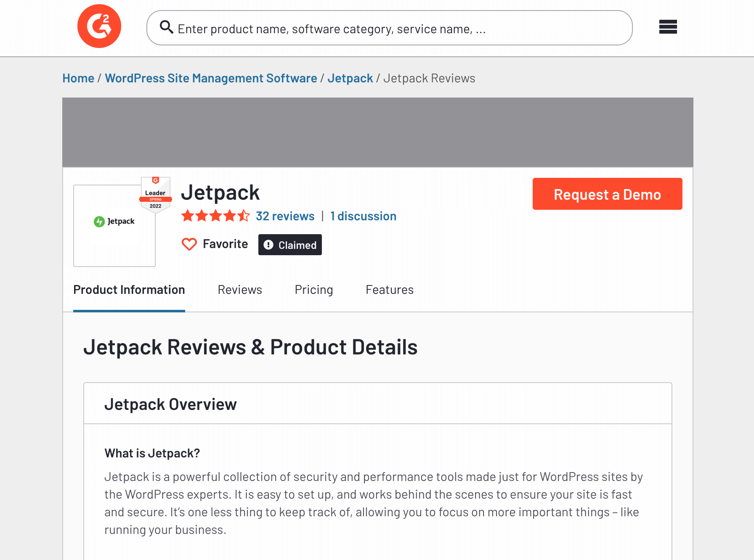Screen dimensions: 754x560
Task: Open the Pricing tab
Action: [314, 290]
